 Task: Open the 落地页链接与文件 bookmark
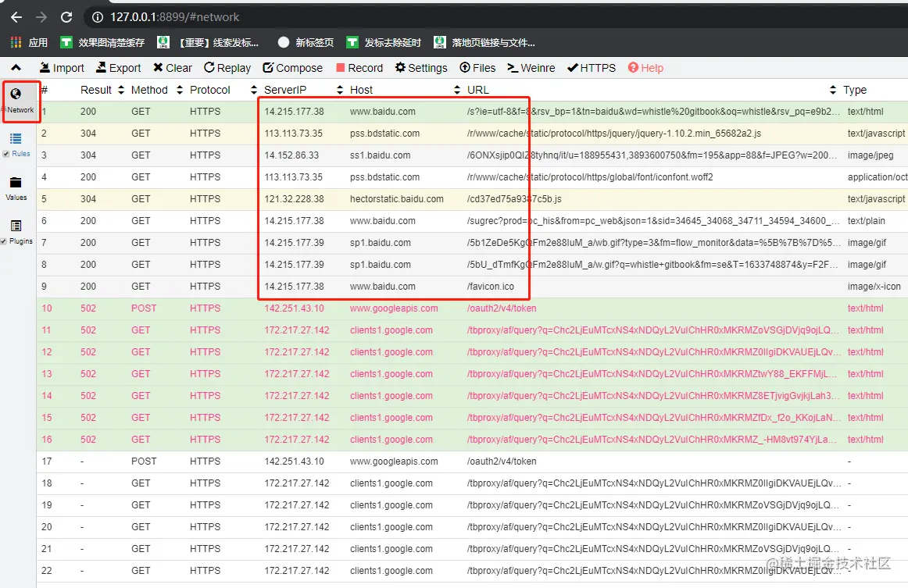(x=484, y=42)
